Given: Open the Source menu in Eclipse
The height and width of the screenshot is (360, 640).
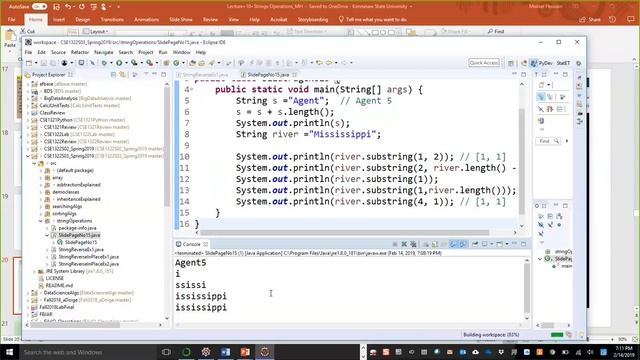Looking at the screenshot, I should [58, 52].
